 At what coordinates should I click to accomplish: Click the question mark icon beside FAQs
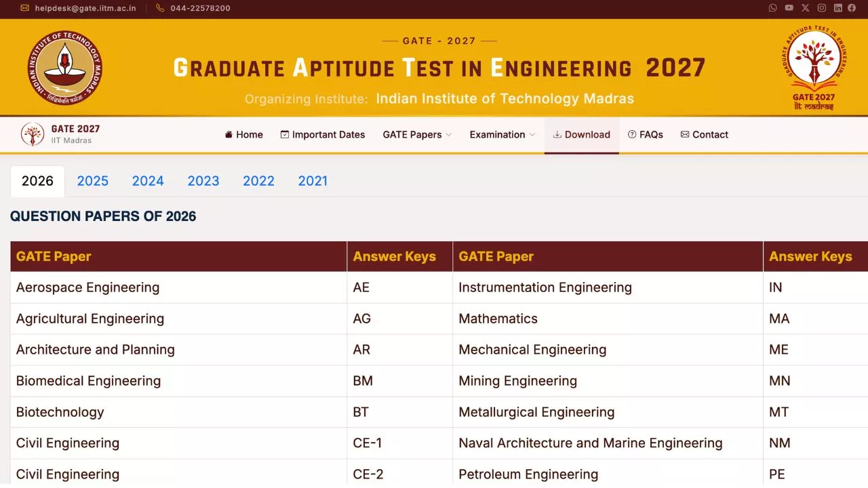632,134
